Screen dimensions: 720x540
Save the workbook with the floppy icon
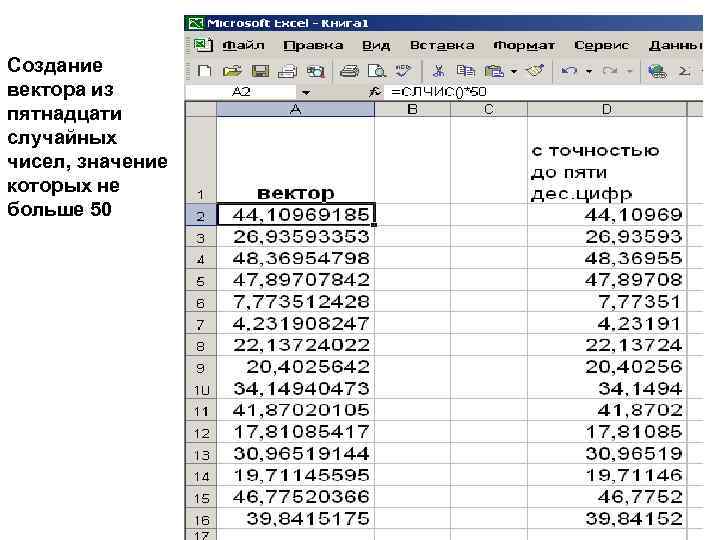260,71
